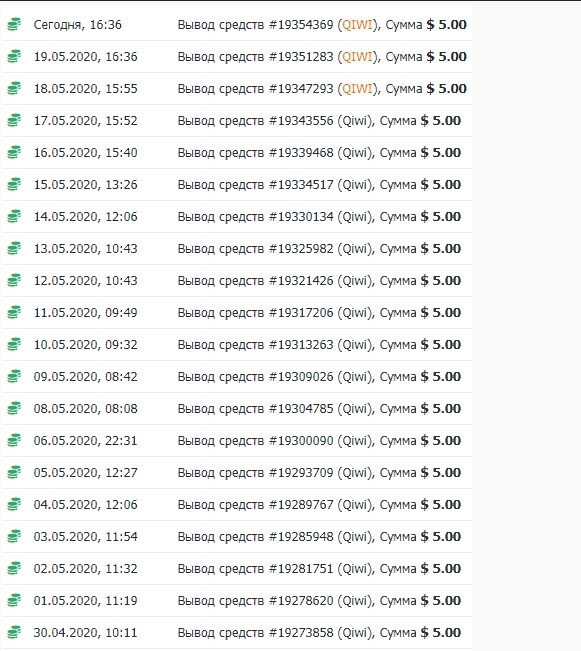The image size is (581, 651).
Task: Click the coin icon beside 03.05.2020, 11:54
Action: [14, 536]
